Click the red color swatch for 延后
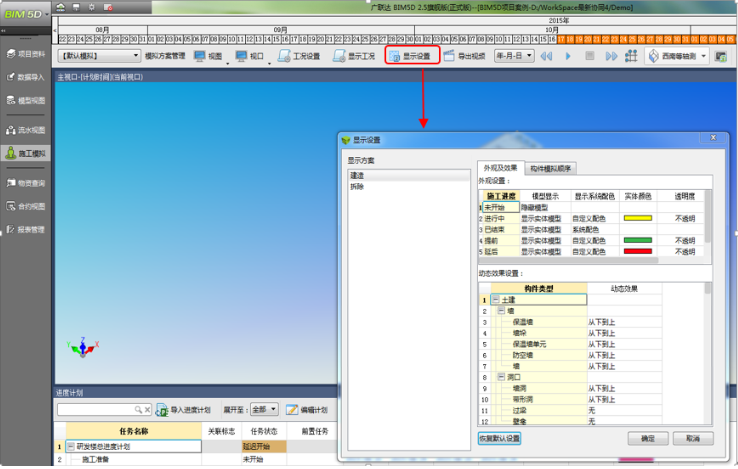This screenshot has height=469, width=738. [x=638, y=251]
